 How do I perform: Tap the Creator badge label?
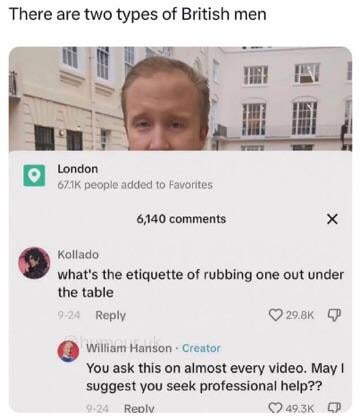201,348
